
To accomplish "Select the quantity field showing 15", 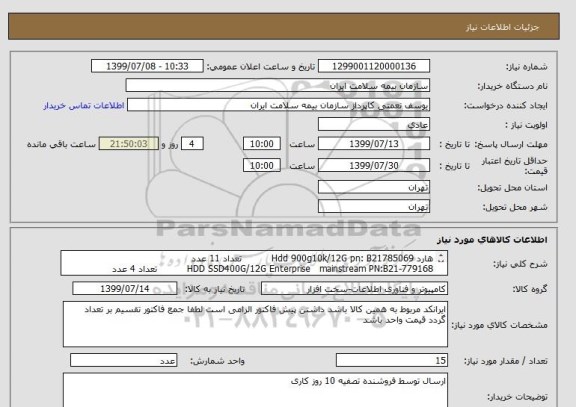I will pos(392,361).
